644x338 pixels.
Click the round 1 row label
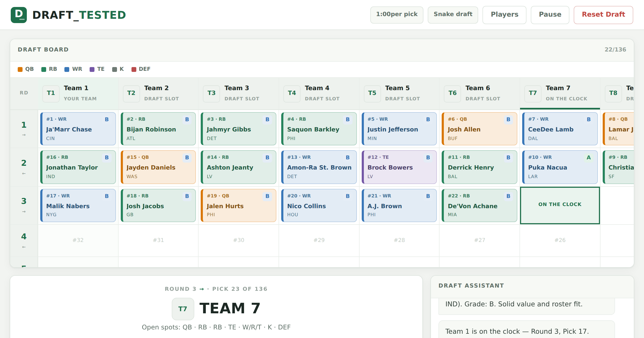[x=24, y=128]
